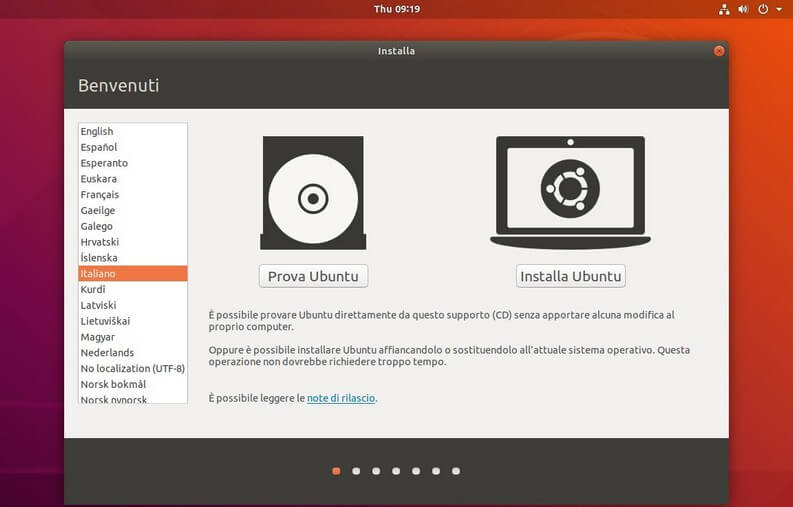
Task: Click the Installa window title bar text
Action: click(396, 51)
